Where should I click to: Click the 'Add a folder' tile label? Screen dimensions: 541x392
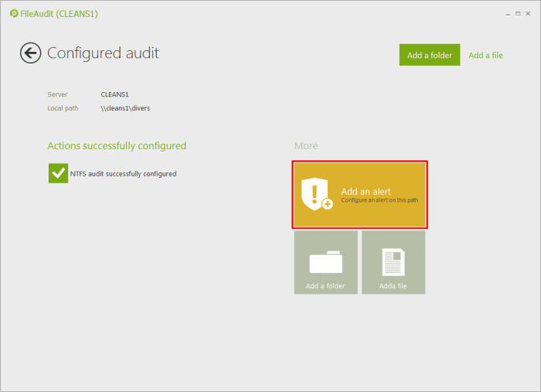[325, 286]
